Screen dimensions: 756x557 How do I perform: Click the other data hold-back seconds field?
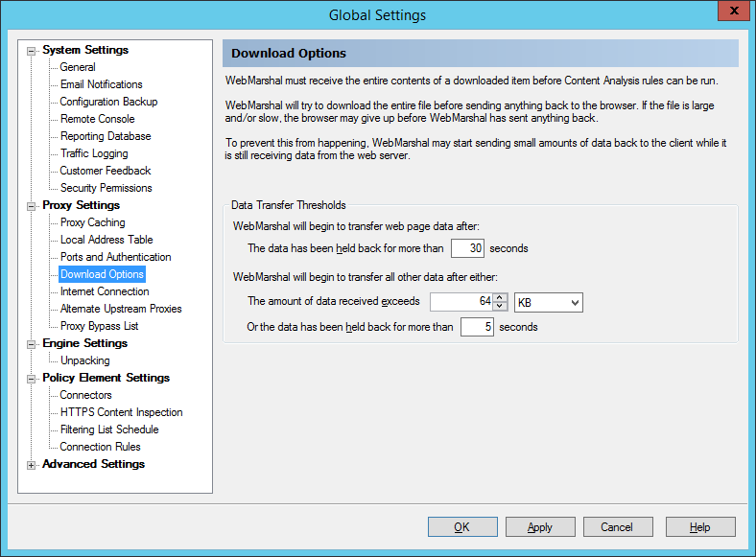click(x=477, y=327)
